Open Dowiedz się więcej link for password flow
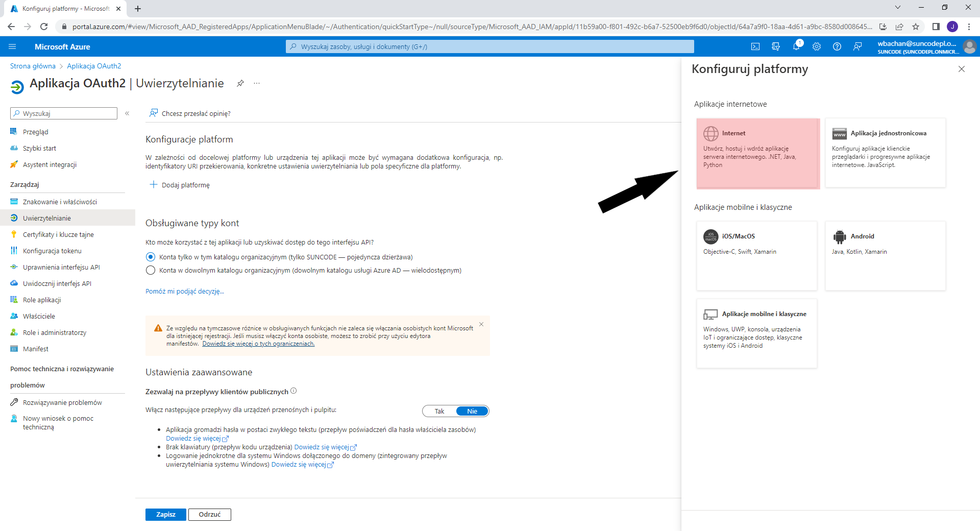The image size is (980, 531). pos(197,438)
